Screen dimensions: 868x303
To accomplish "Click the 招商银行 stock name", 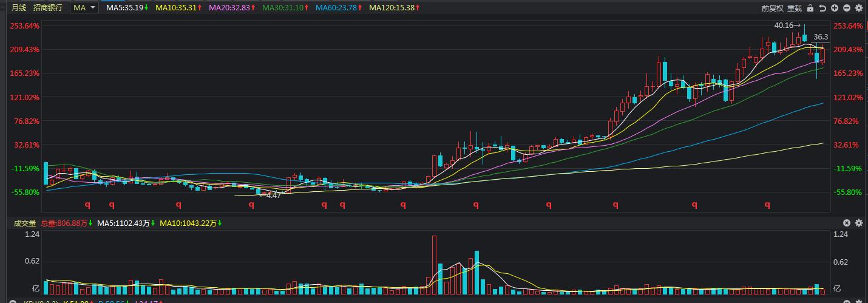I will [48, 8].
